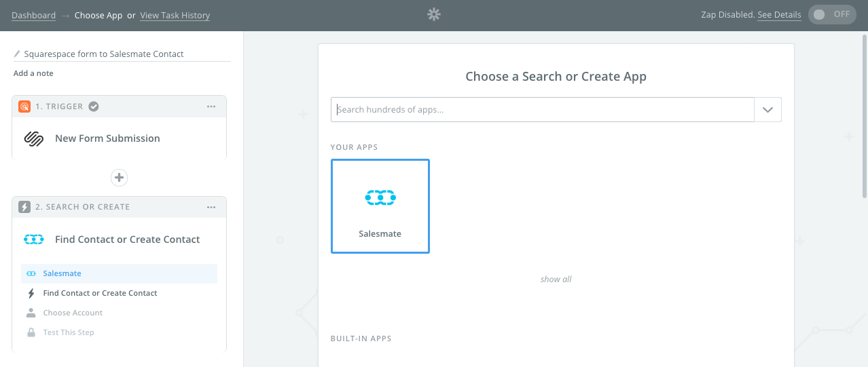This screenshot has height=367, width=868.
Task: Click Zap title 'Squarespace form to Salesmate Contact'
Action: tap(104, 54)
